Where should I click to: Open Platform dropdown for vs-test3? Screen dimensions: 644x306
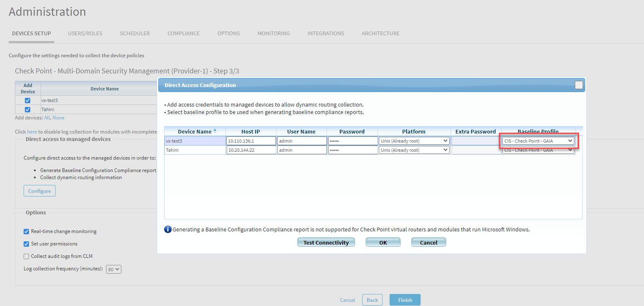[414, 141]
